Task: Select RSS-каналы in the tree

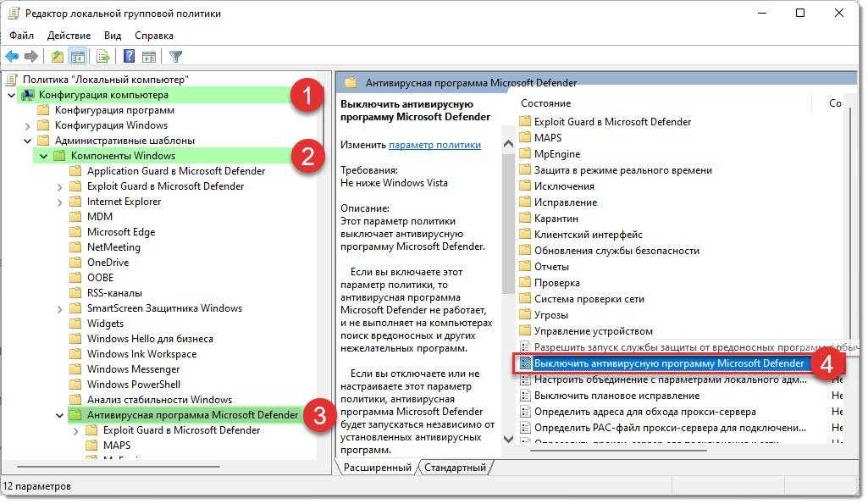Action: click(x=114, y=293)
